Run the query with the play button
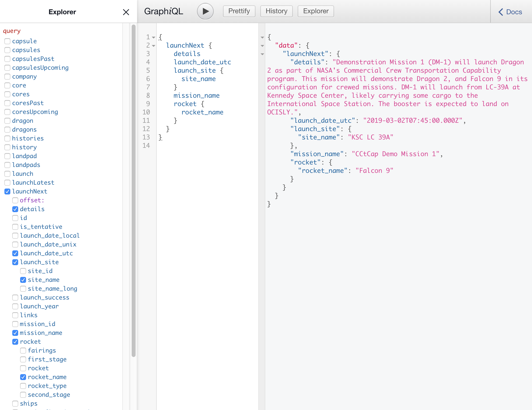The height and width of the screenshot is (410, 532). [x=205, y=11]
